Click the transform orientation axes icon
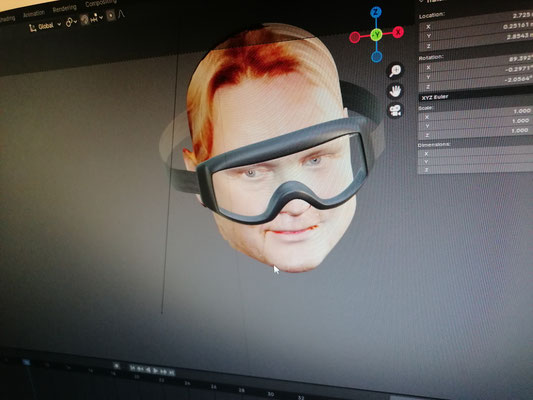The width and height of the screenshot is (533, 400). coord(33,28)
